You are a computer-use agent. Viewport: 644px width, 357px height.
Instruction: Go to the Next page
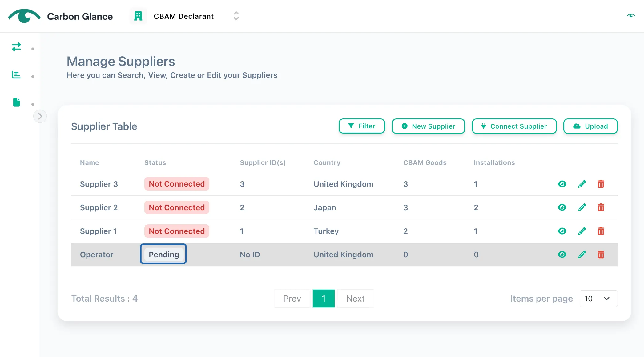(355, 299)
